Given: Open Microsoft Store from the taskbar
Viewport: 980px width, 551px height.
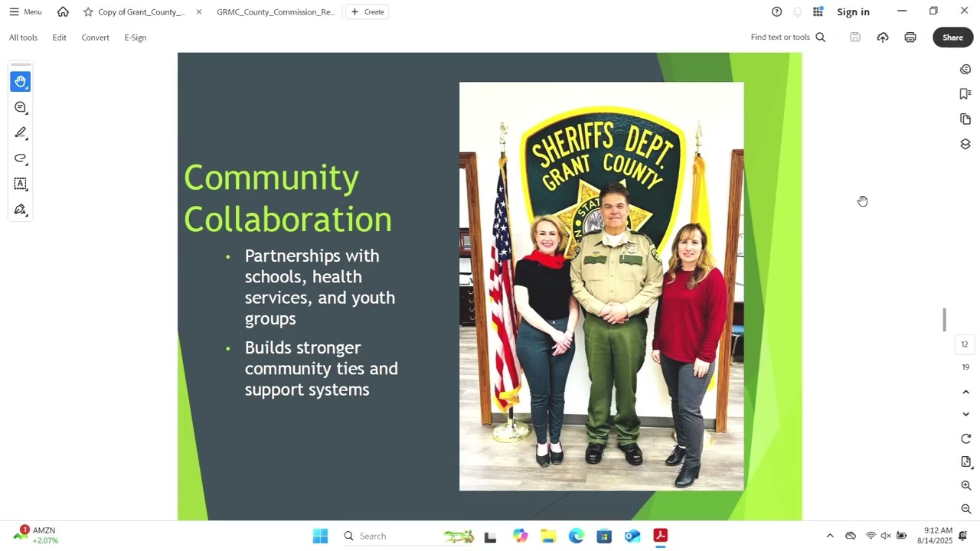Looking at the screenshot, I should coord(604,536).
